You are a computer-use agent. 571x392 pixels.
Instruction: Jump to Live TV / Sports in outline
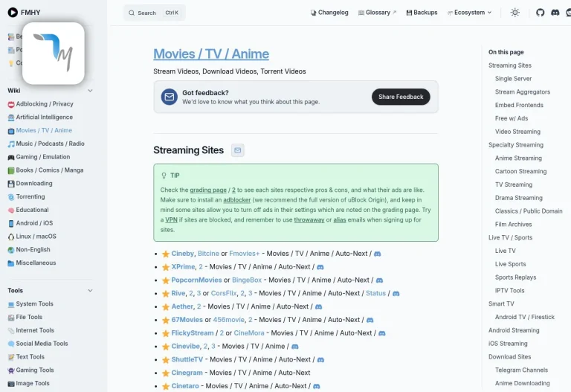510,237
